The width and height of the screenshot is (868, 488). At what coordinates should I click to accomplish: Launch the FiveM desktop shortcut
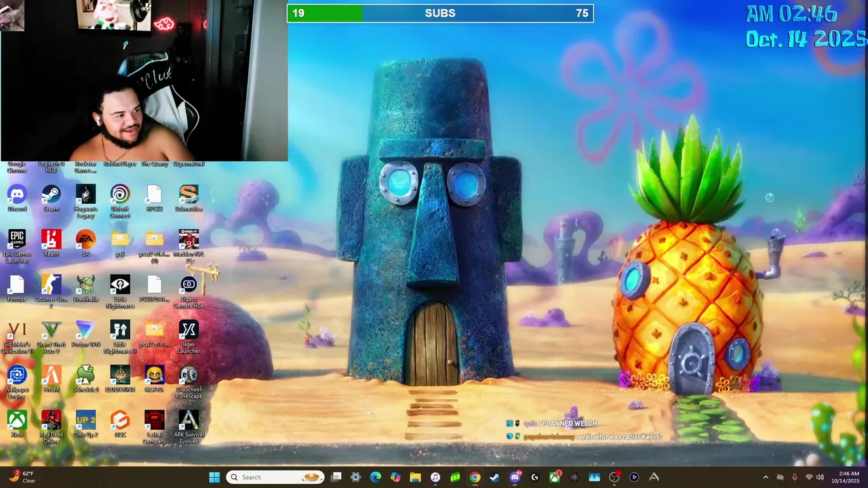[51, 379]
